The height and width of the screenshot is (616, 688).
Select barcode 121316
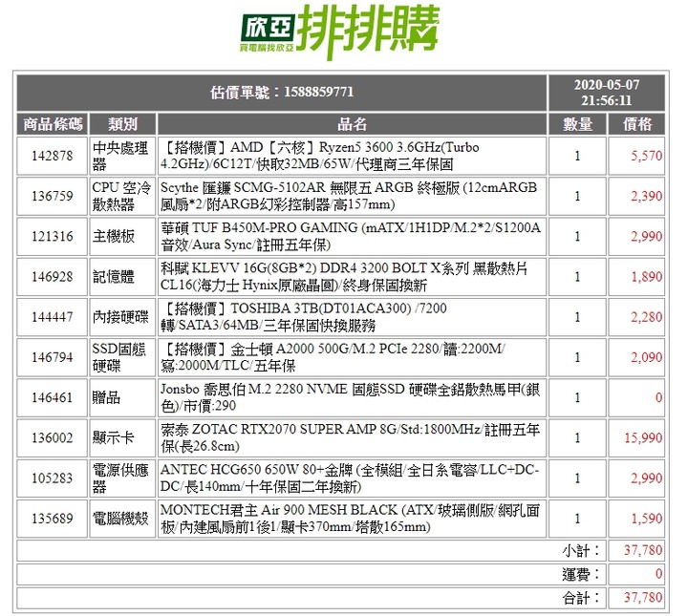(53, 236)
